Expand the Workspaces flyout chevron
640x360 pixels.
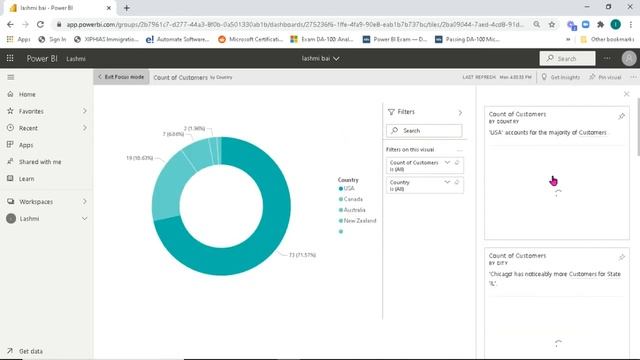click(x=84, y=202)
